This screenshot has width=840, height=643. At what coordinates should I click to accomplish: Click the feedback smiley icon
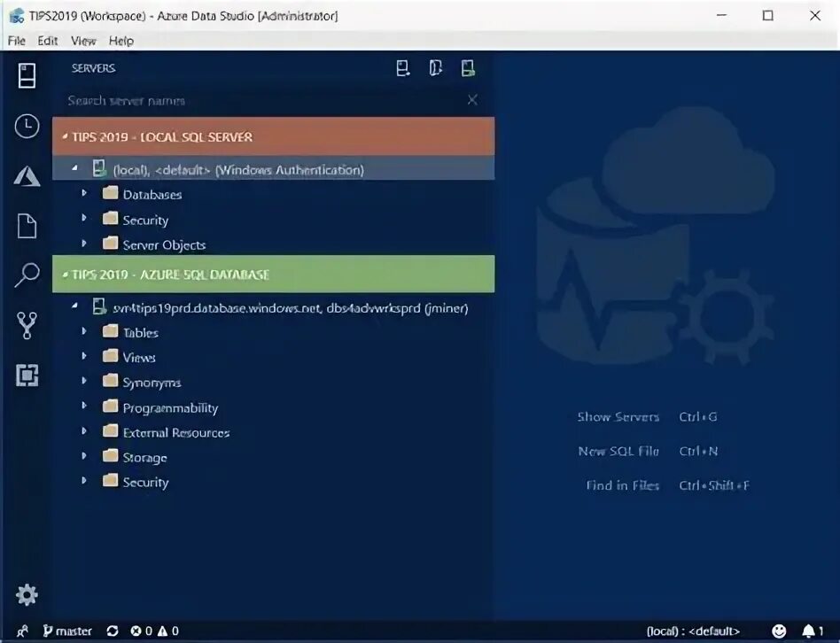pyautogui.click(x=779, y=631)
